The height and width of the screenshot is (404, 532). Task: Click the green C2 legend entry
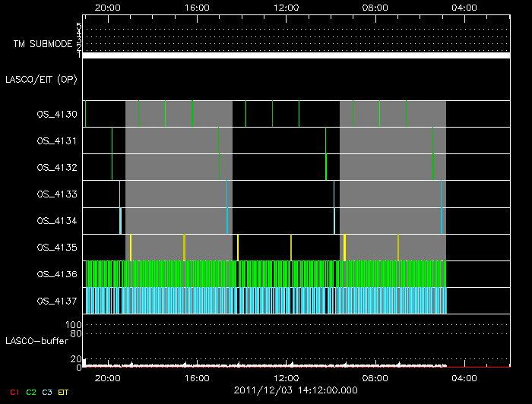(x=30, y=393)
